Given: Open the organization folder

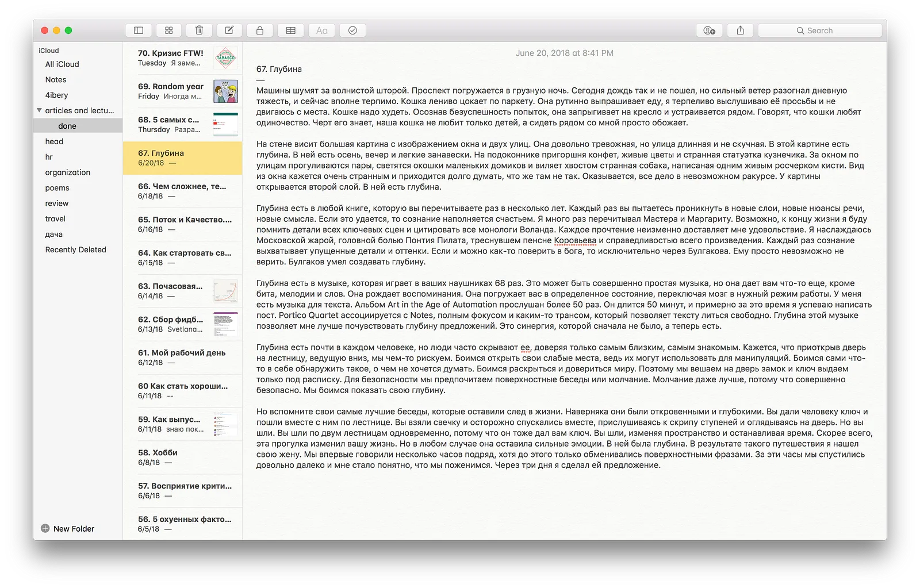Looking at the screenshot, I should pos(78,172).
